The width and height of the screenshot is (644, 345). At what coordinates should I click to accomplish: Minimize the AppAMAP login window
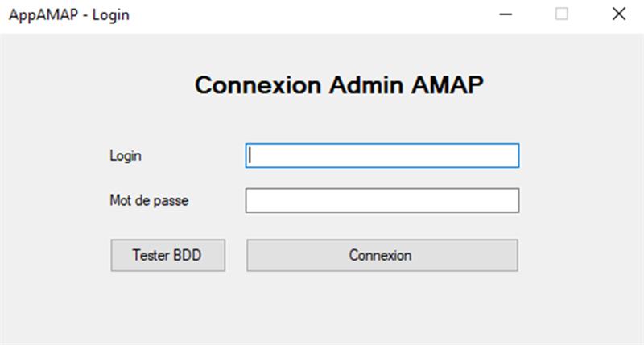point(506,14)
